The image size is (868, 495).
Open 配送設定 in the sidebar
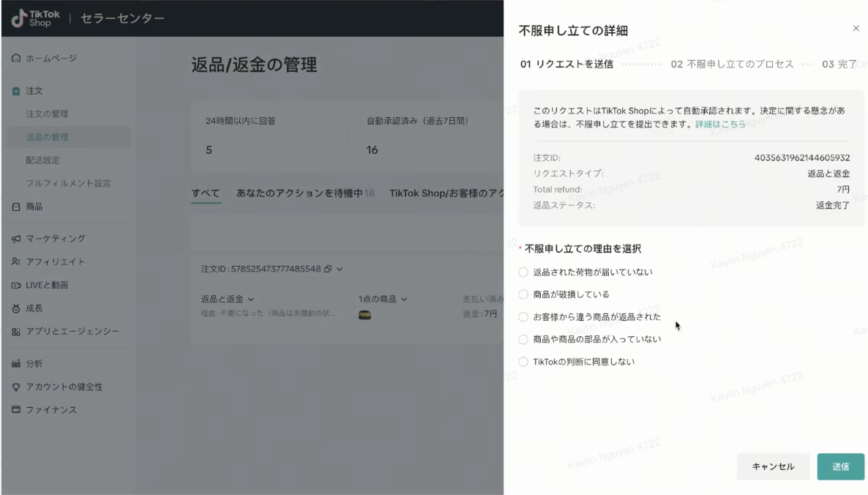(x=42, y=160)
